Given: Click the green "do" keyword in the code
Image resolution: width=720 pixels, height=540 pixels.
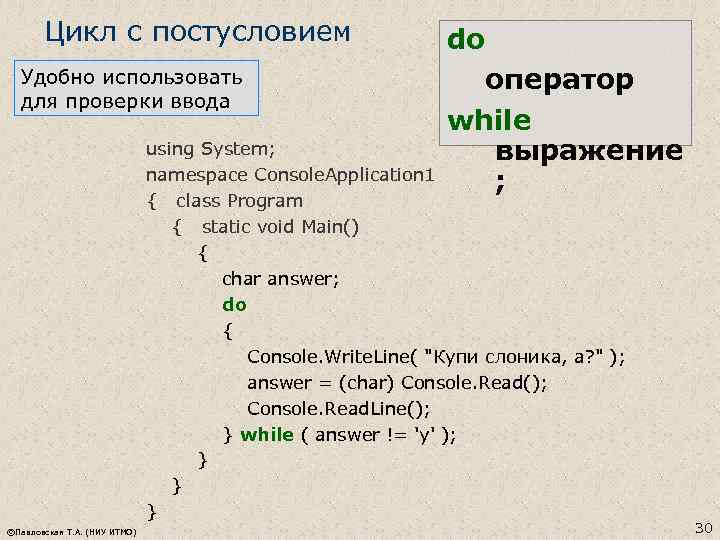Looking at the screenshot, I should [234, 305].
